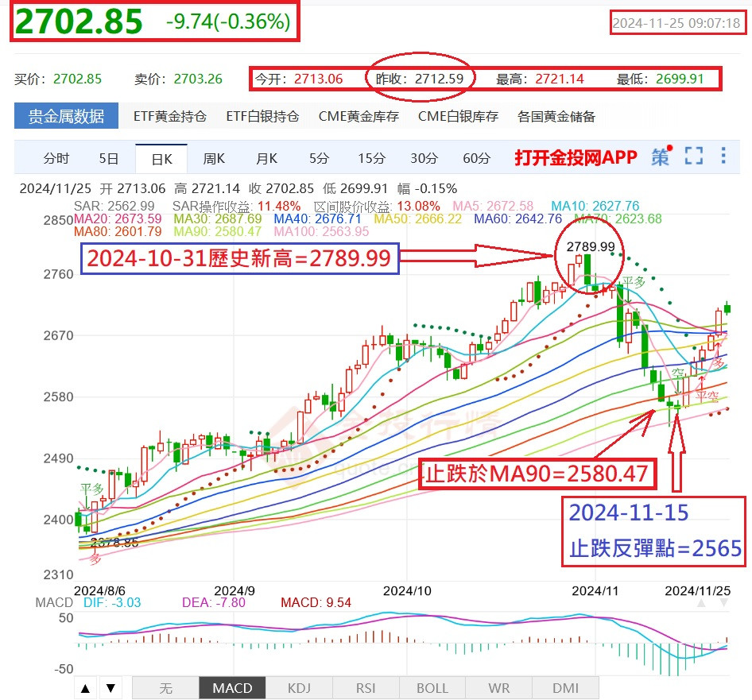The height and width of the screenshot is (700, 752).
Task: Click the change value -9.74(-0.36%)
Action: pos(228,21)
